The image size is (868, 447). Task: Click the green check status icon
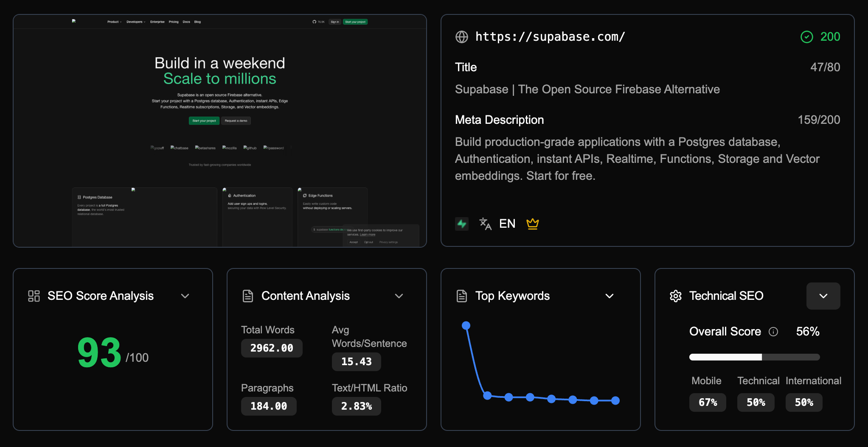point(806,37)
